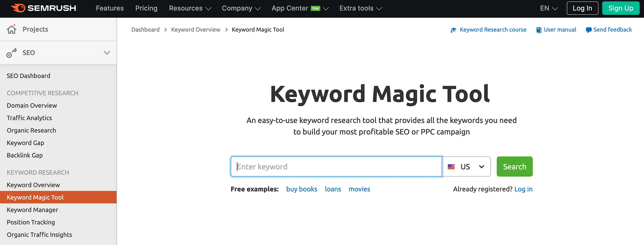The width and height of the screenshot is (644, 245).
Task: Click the SEO key icon in sidebar
Action: pos(12,53)
